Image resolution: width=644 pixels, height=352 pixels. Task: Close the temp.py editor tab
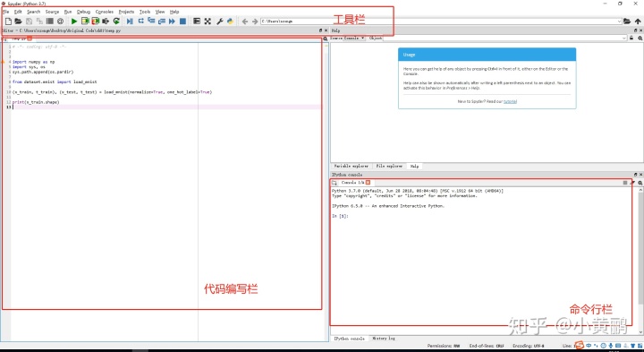point(30,39)
